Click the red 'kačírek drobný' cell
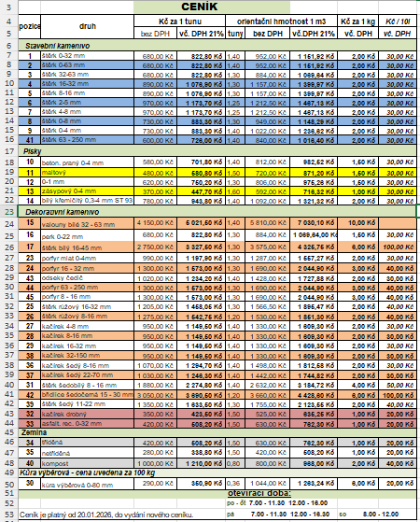The width and height of the screenshot is (420, 522). tap(87, 414)
